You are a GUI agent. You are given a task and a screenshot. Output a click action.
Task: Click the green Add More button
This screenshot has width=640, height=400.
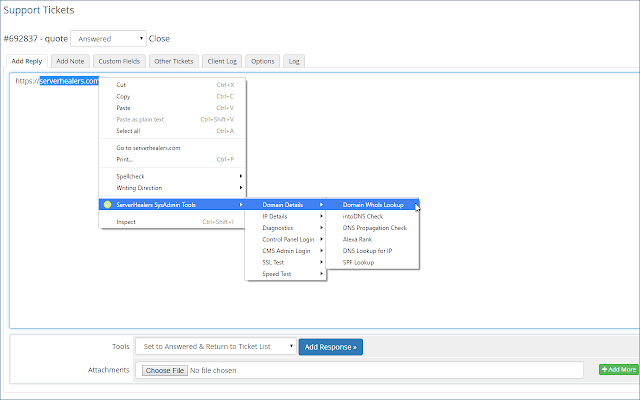(x=619, y=369)
